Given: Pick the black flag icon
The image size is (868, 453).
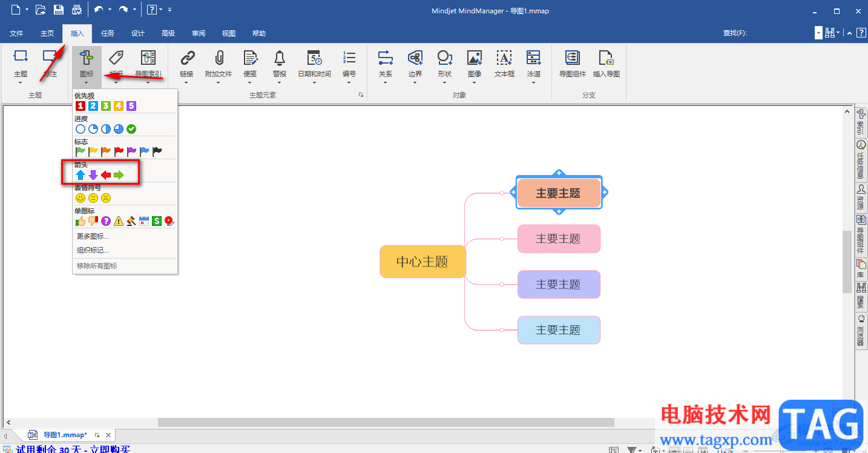Looking at the screenshot, I should coord(157,151).
